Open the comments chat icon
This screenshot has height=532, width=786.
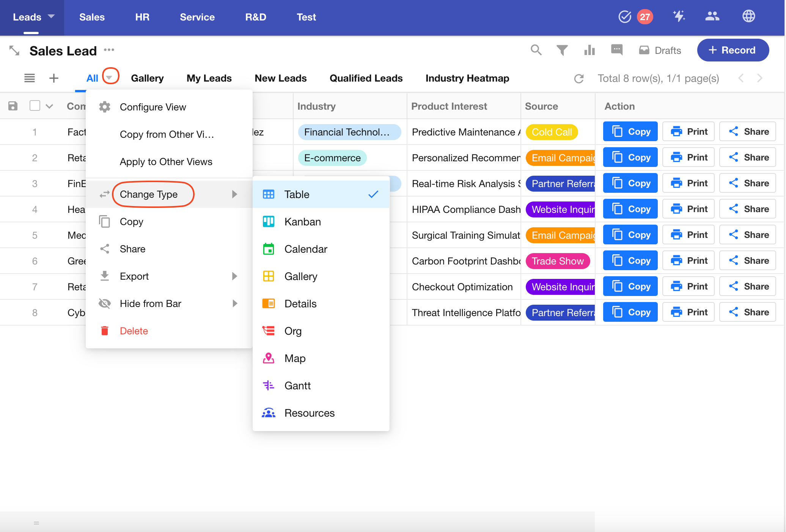coord(617,50)
